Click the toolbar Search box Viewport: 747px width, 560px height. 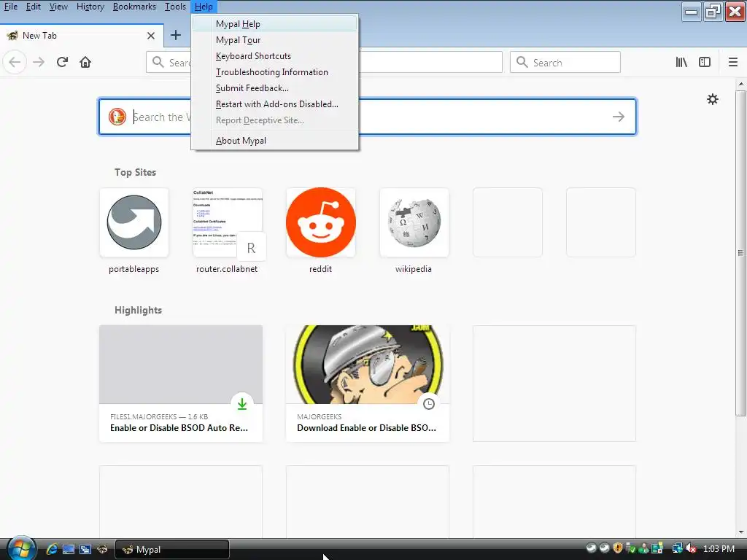[x=565, y=63]
